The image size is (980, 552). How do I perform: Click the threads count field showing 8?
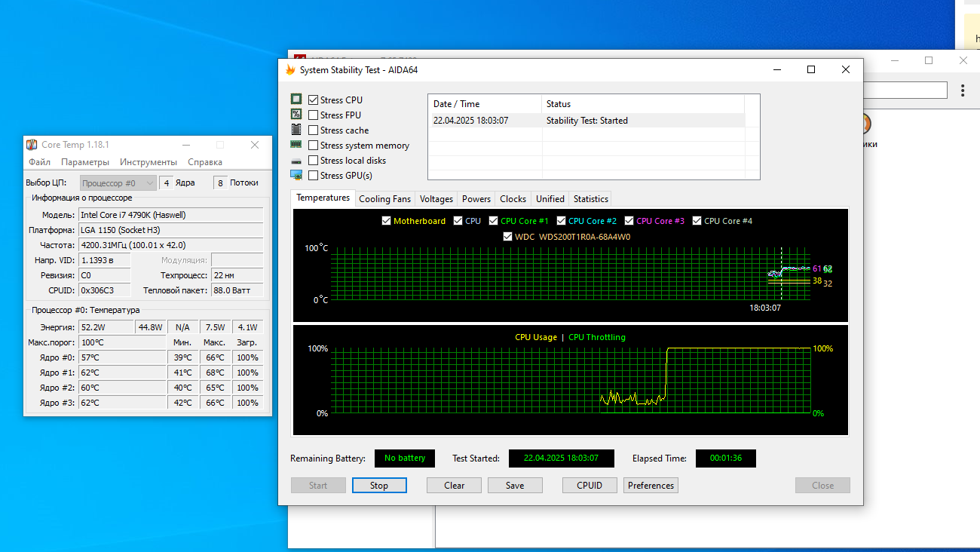coord(219,182)
